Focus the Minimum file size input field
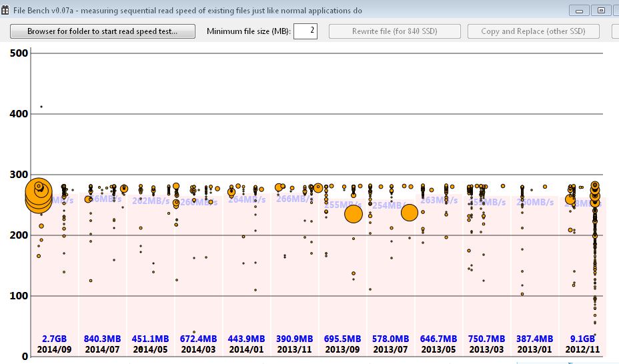This screenshot has height=364, width=619. pos(305,31)
